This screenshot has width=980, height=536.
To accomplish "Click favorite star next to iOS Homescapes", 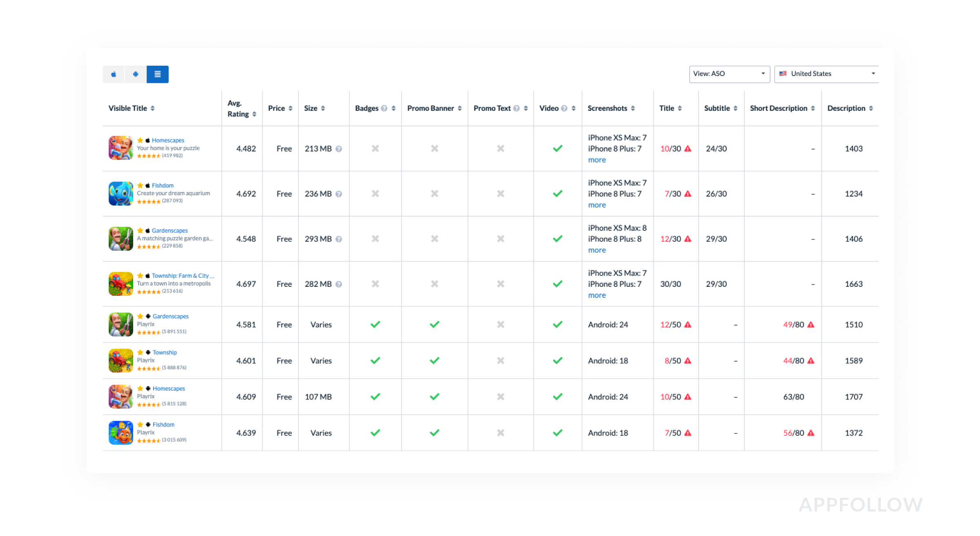I will [140, 140].
